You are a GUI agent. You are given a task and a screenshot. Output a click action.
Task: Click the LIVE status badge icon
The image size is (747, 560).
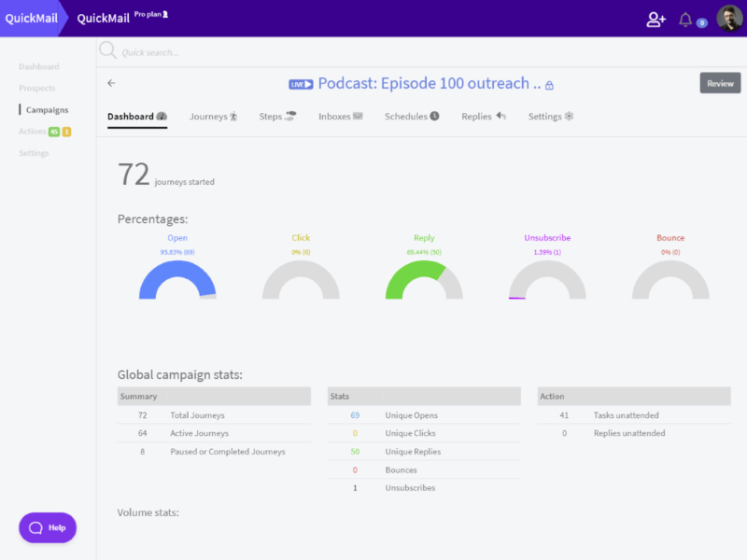click(301, 84)
